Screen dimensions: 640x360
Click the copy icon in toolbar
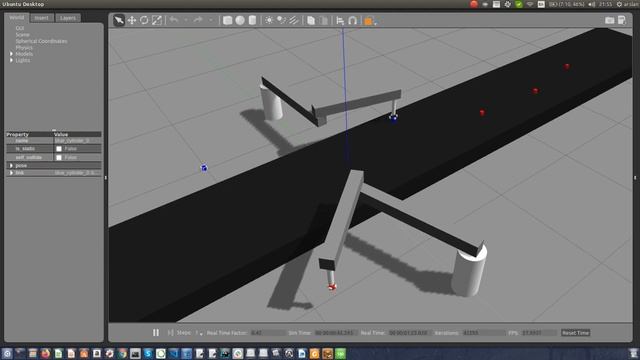click(x=311, y=20)
